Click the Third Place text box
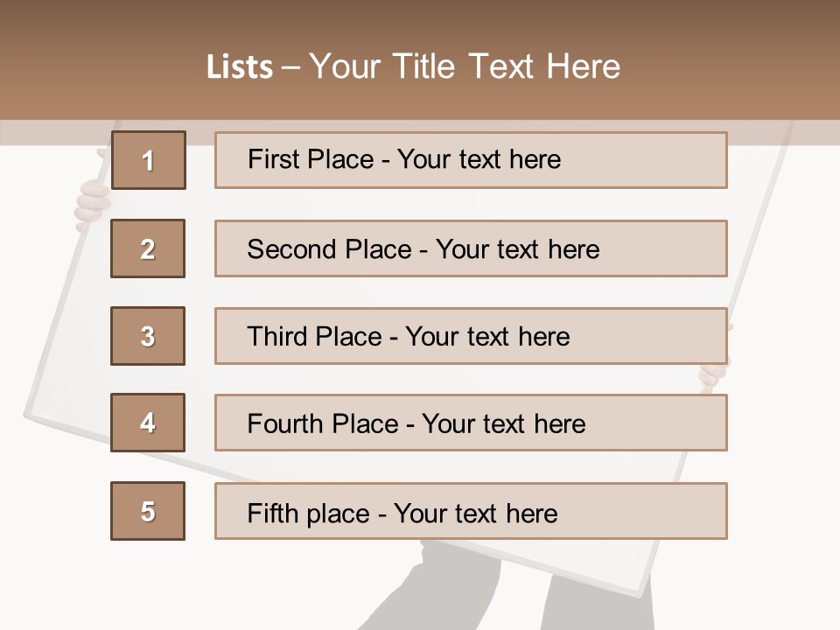Viewport: 840px width, 630px height. (471, 336)
